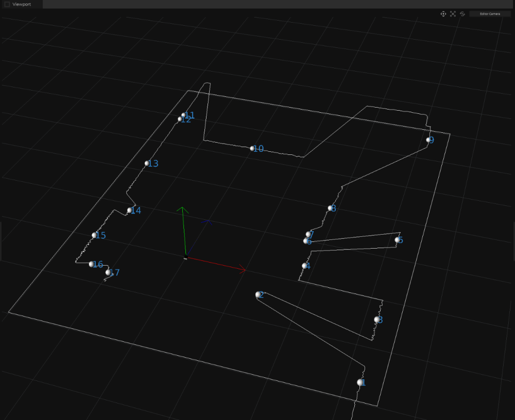Click waypoint marker 17 on the left side
This screenshot has width=515, height=420.
pyautogui.click(x=108, y=272)
